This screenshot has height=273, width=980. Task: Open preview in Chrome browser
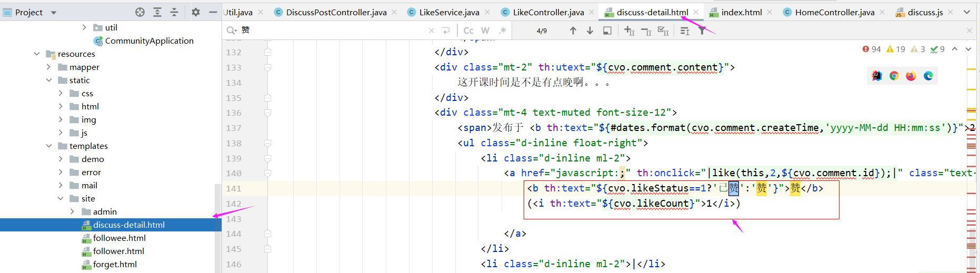pos(894,76)
